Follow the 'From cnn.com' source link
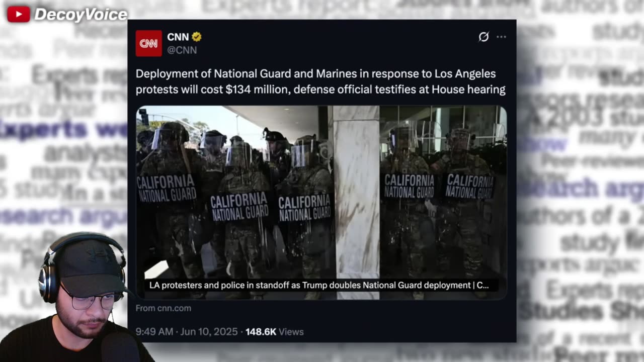Viewport: 644px width, 362px height. (164, 308)
